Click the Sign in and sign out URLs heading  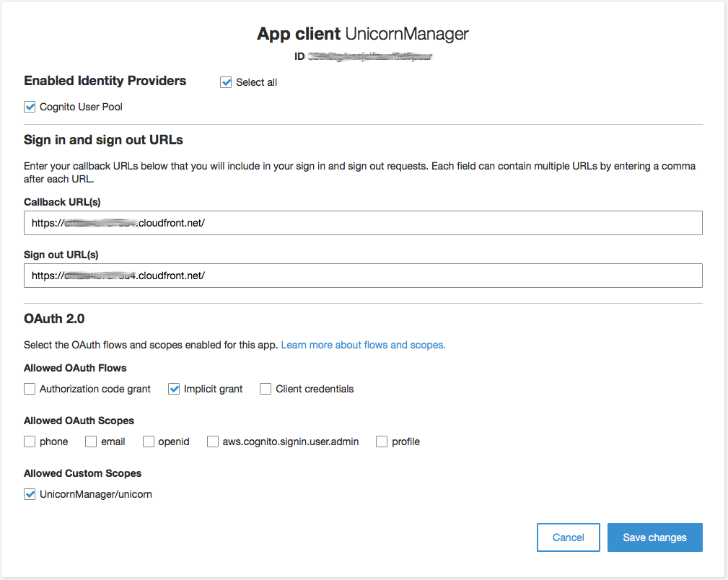click(103, 140)
